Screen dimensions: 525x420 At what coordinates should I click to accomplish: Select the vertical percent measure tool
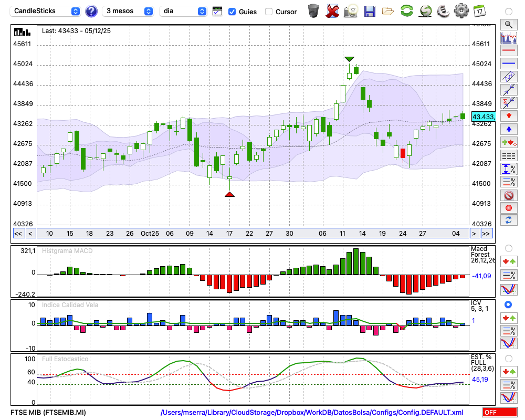click(x=509, y=169)
